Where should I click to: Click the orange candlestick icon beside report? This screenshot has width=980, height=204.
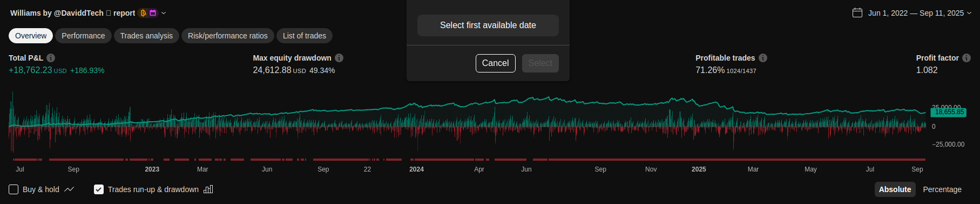pos(143,13)
